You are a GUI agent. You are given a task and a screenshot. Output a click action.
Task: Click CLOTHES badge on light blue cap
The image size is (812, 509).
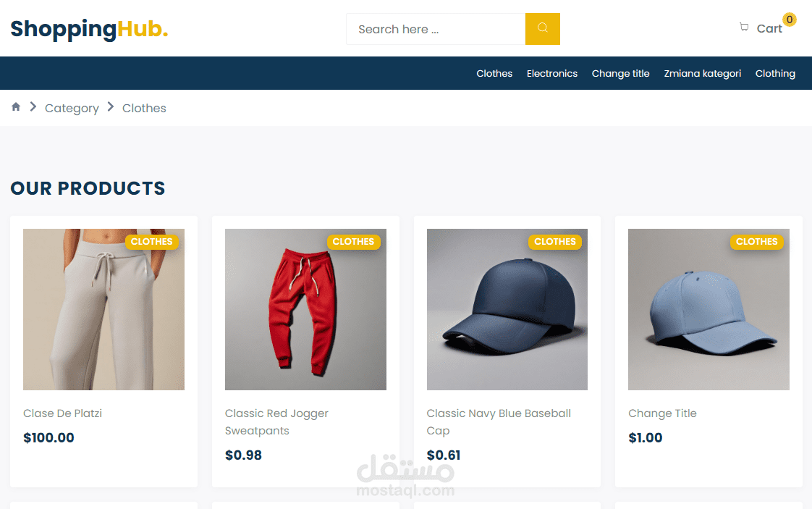756,242
